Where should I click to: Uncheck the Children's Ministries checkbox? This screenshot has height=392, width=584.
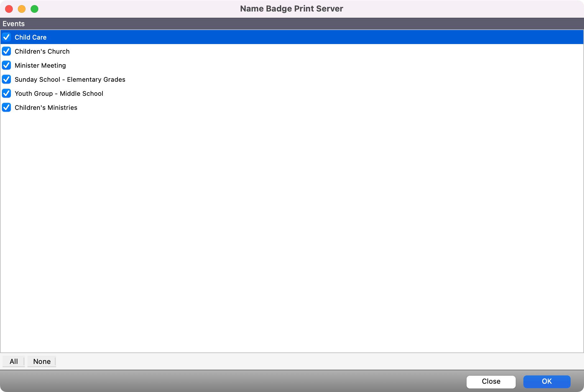6,107
